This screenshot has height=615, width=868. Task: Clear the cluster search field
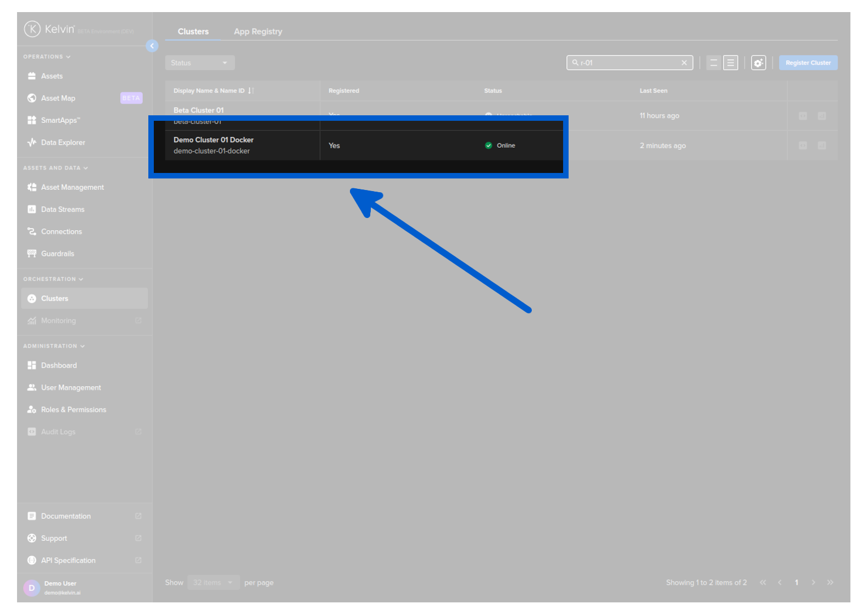coord(684,63)
